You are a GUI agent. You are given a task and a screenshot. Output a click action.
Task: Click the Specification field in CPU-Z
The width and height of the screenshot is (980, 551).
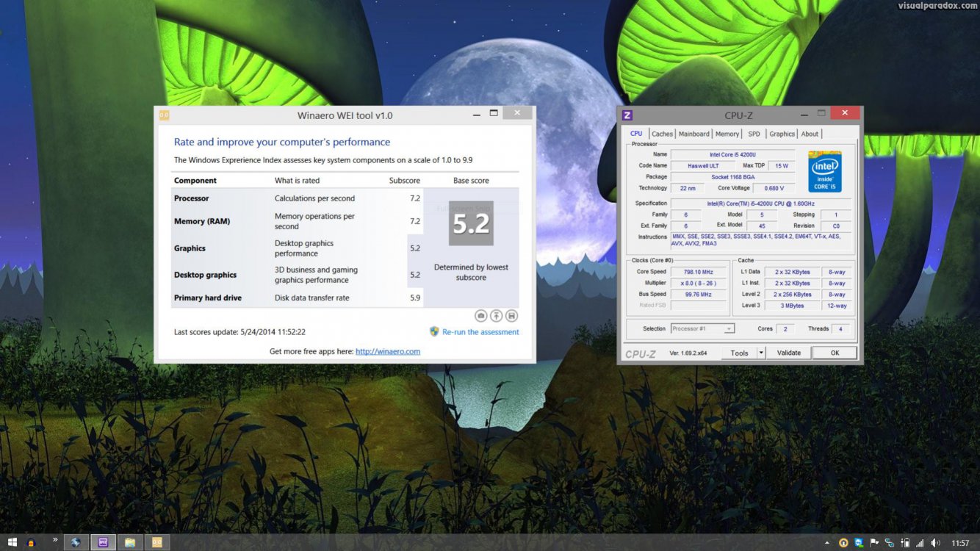pyautogui.click(x=760, y=204)
